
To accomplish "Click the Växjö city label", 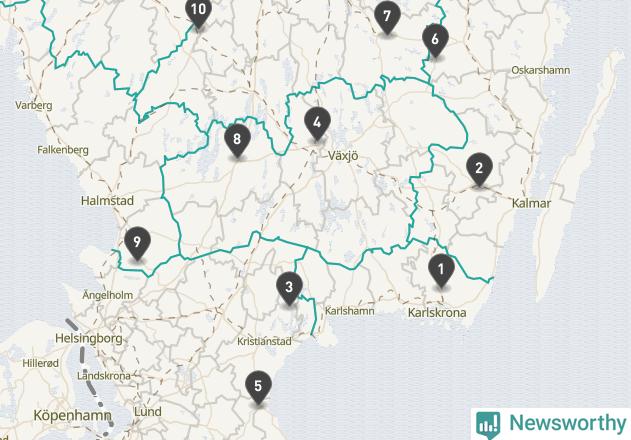I will coord(343,156).
